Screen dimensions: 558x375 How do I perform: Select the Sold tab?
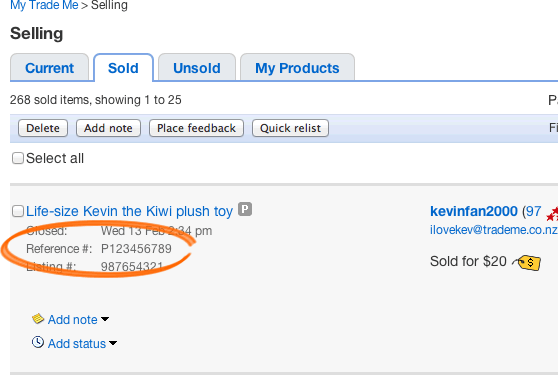(x=123, y=68)
